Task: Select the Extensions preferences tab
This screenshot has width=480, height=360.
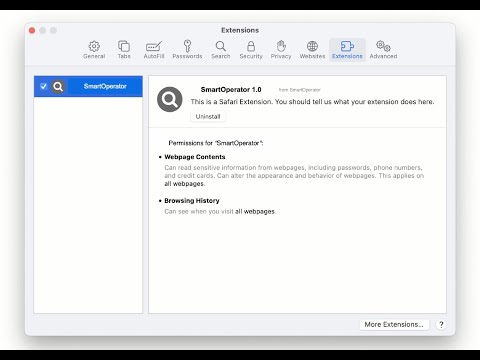Action: pos(347,50)
